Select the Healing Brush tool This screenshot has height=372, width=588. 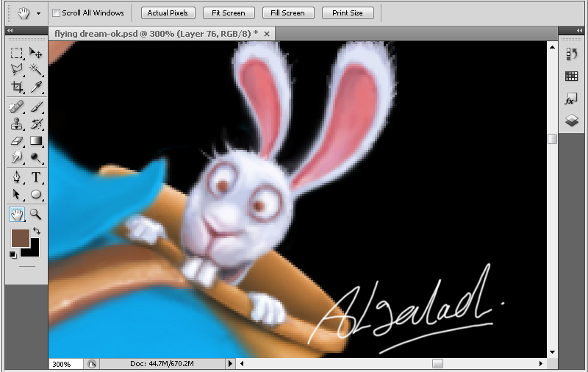[16, 107]
